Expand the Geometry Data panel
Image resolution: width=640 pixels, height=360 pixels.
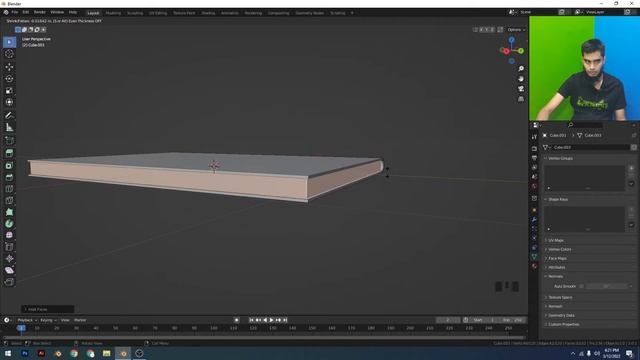(561, 315)
